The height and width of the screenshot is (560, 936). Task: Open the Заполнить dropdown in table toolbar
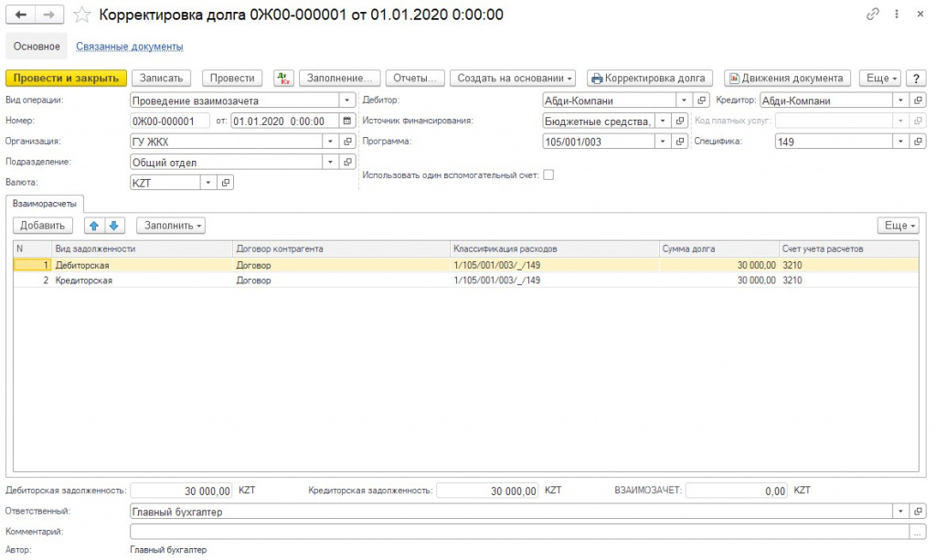171,226
